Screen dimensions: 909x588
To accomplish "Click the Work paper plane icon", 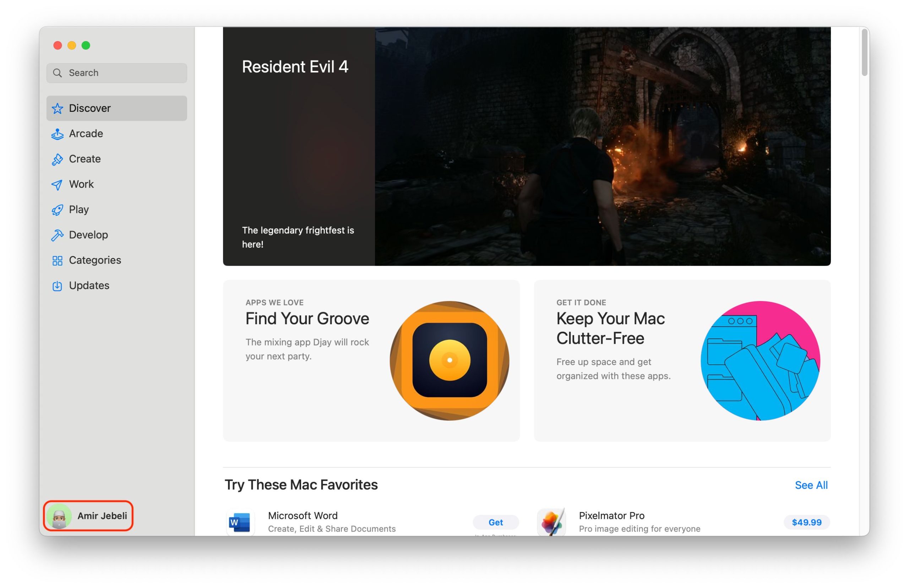I will [57, 184].
